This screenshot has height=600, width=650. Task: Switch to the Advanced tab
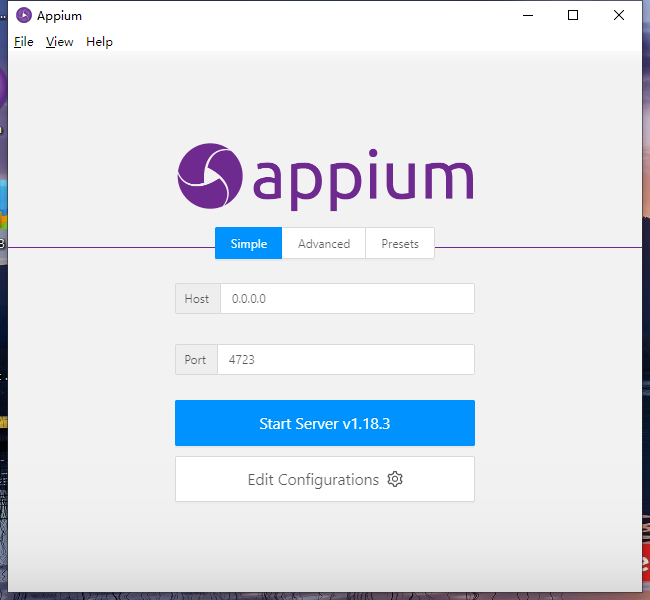click(324, 243)
